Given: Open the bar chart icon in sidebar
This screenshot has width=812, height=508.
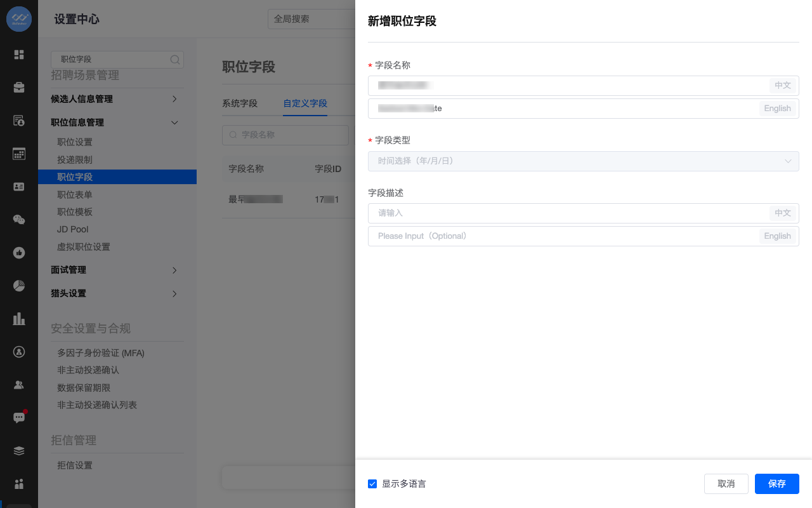Looking at the screenshot, I should click(x=19, y=319).
